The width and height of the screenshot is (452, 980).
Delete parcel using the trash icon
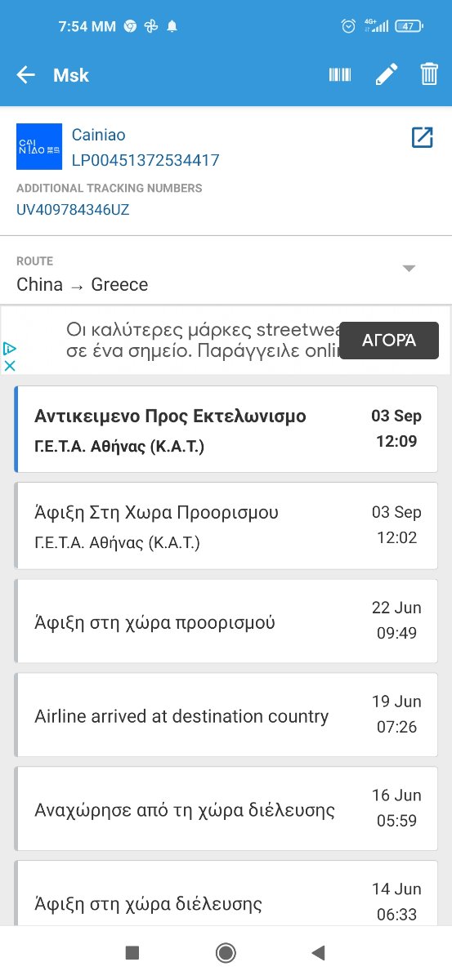(x=429, y=74)
